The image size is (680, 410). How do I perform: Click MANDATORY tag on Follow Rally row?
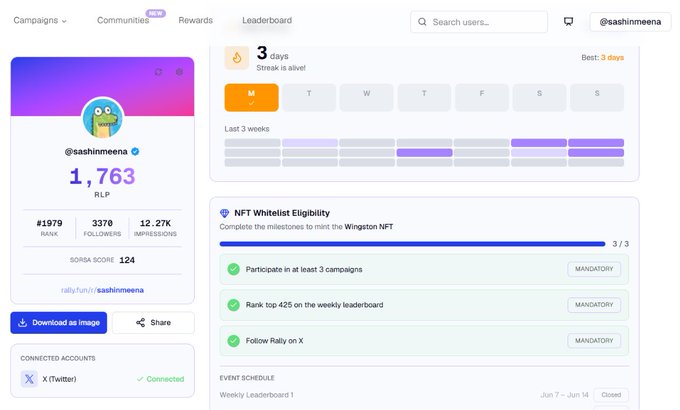tap(594, 341)
